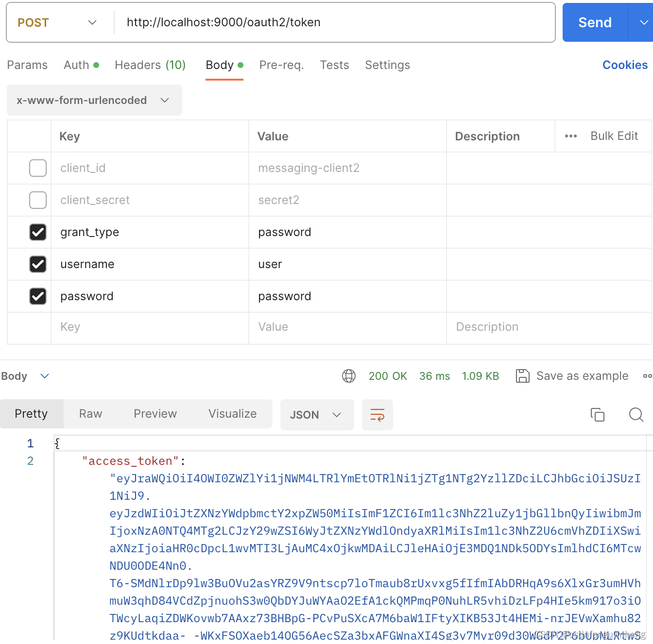Click the grant_type key cell
Viewport: 653px width, 644px height.
[x=150, y=232]
